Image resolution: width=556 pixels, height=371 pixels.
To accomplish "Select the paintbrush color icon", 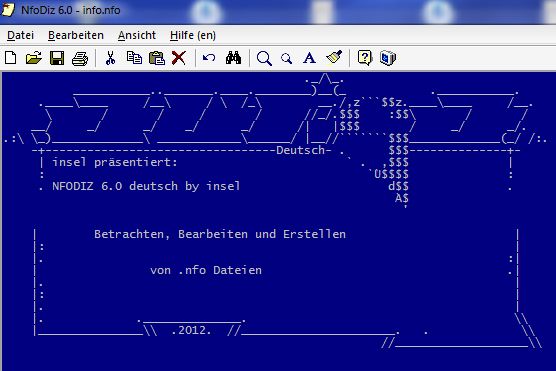I will [334, 57].
